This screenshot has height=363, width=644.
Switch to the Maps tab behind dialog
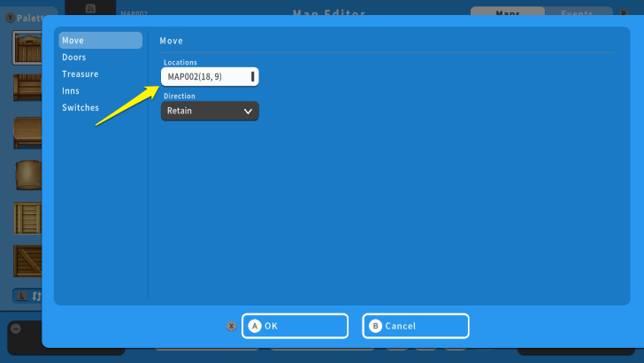[508, 12]
